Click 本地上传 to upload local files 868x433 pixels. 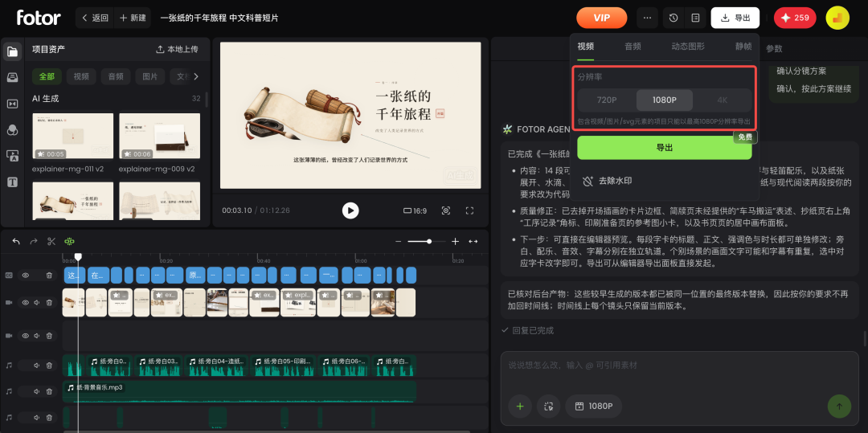tap(177, 49)
